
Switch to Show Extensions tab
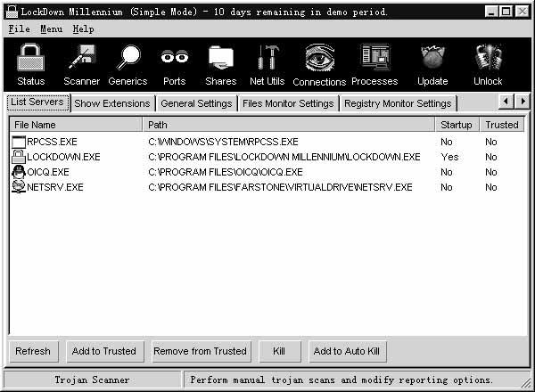pyautogui.click(x=112, y=103)
